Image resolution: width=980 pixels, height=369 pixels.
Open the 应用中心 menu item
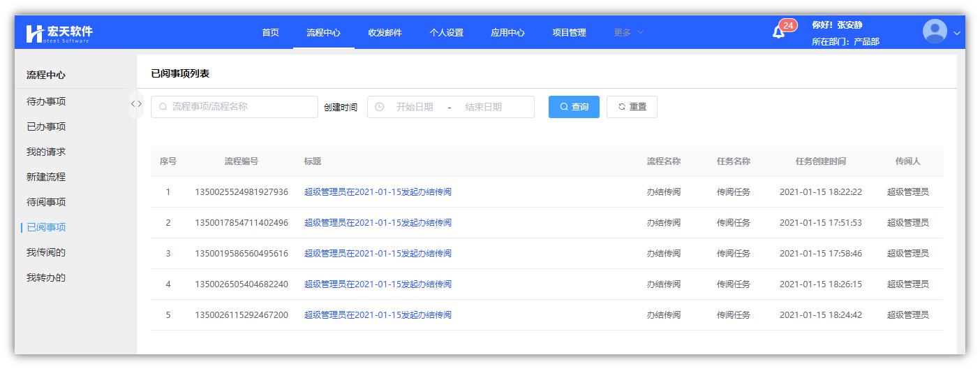tap(507, 32)
